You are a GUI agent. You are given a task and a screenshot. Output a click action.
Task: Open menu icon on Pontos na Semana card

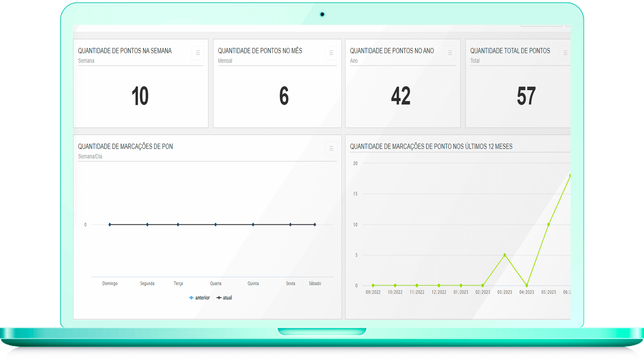198,53
